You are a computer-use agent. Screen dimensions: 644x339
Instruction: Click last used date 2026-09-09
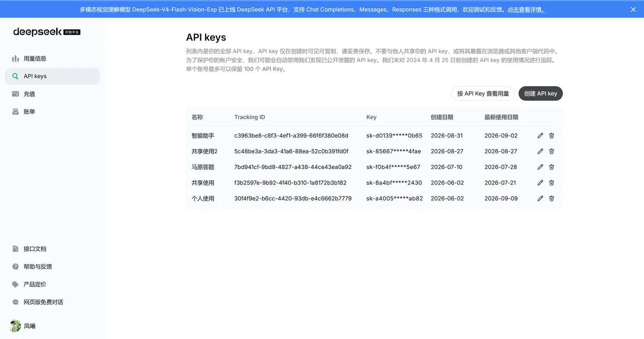[x=501, y=198]
